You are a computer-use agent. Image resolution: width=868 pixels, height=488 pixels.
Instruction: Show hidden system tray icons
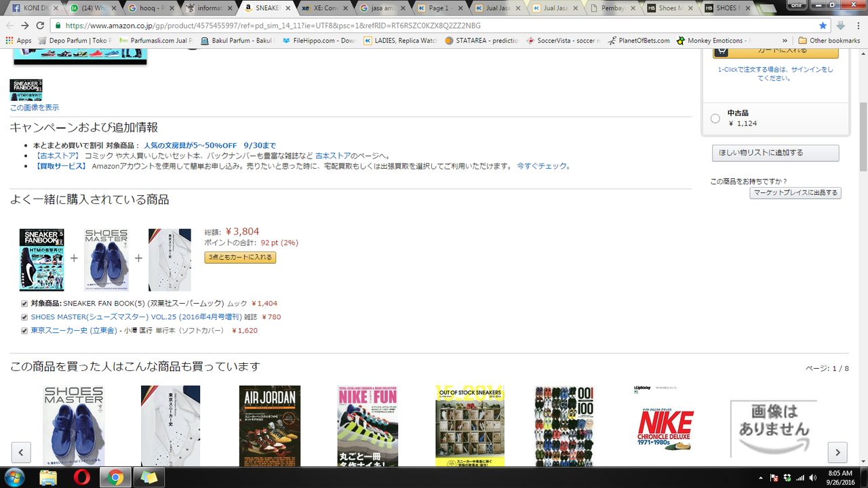(x=760, y=478)
